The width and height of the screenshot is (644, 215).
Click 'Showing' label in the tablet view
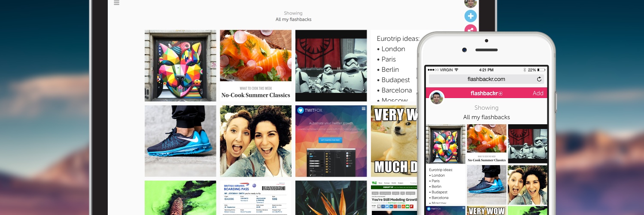coord(293,13)
